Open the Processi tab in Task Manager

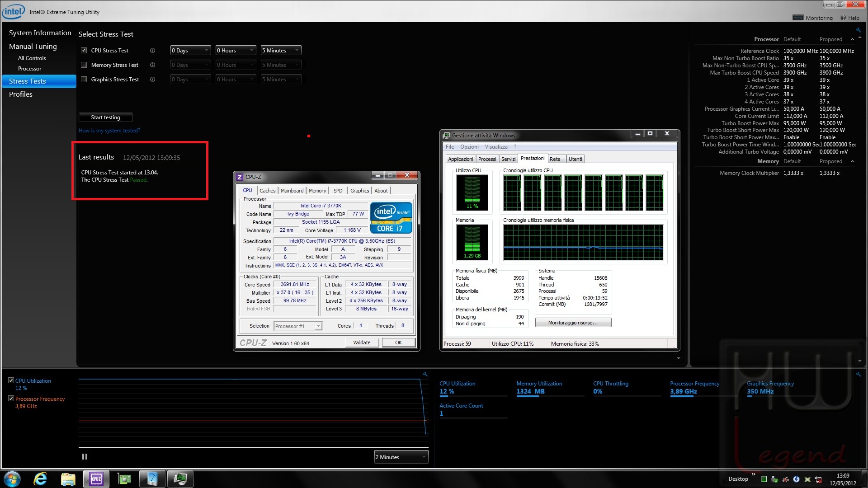(x=487, y=159)
